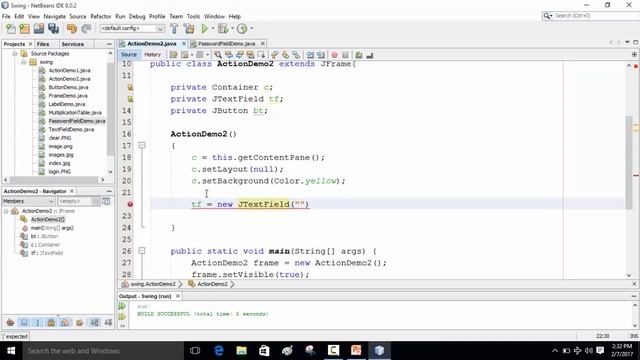This screenshot has height=360, width=640.
Task: Click Search quick search magnifier icon
Action: [x=547, y=16]
